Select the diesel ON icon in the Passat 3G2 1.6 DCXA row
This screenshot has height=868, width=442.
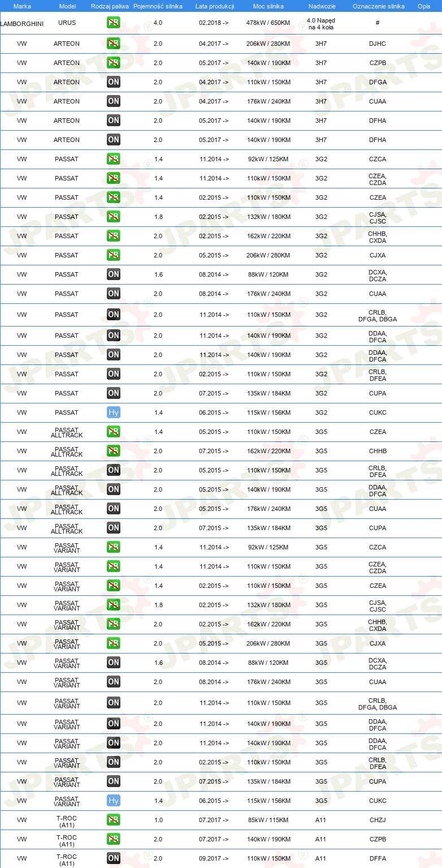(x=114, y=274)
